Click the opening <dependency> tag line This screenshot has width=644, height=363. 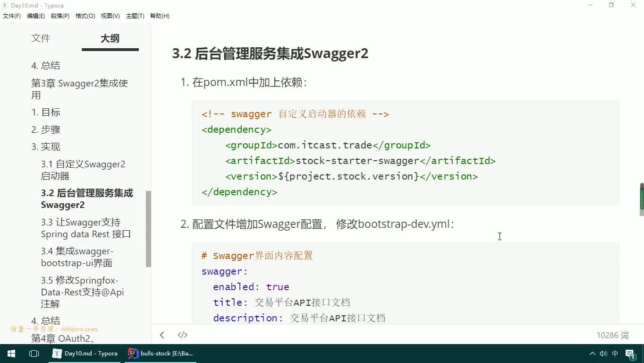tap(237, 130)
